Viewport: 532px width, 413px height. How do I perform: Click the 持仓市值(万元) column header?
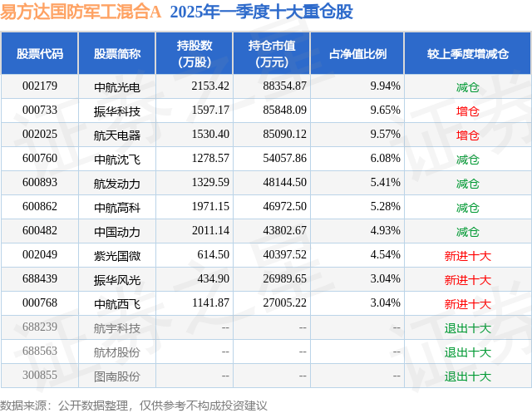(x=272, y=53)
